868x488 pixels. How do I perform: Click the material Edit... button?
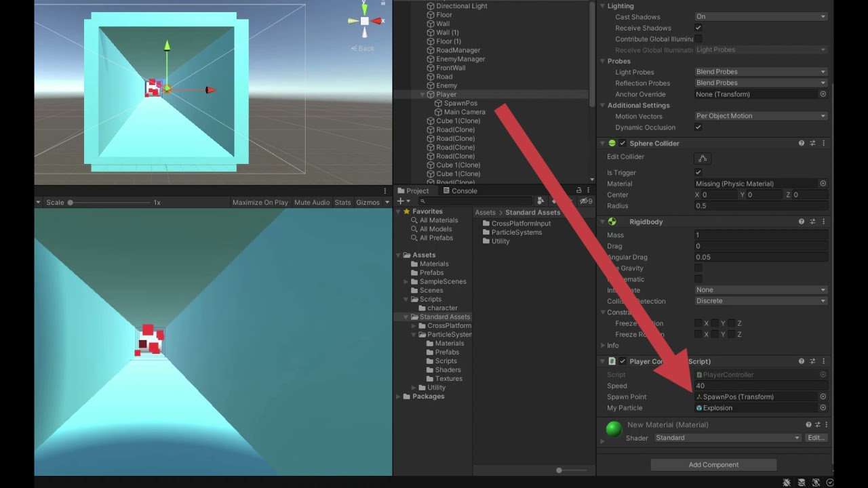click(x=816, y=438)
